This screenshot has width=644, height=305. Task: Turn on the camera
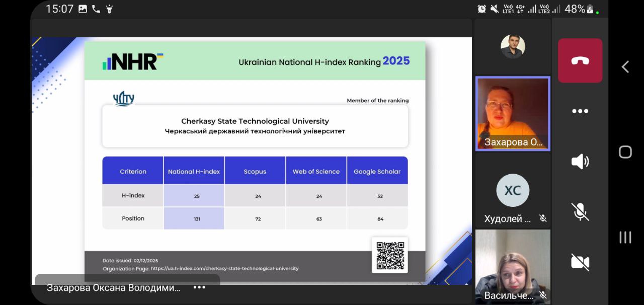pos(580,262)
